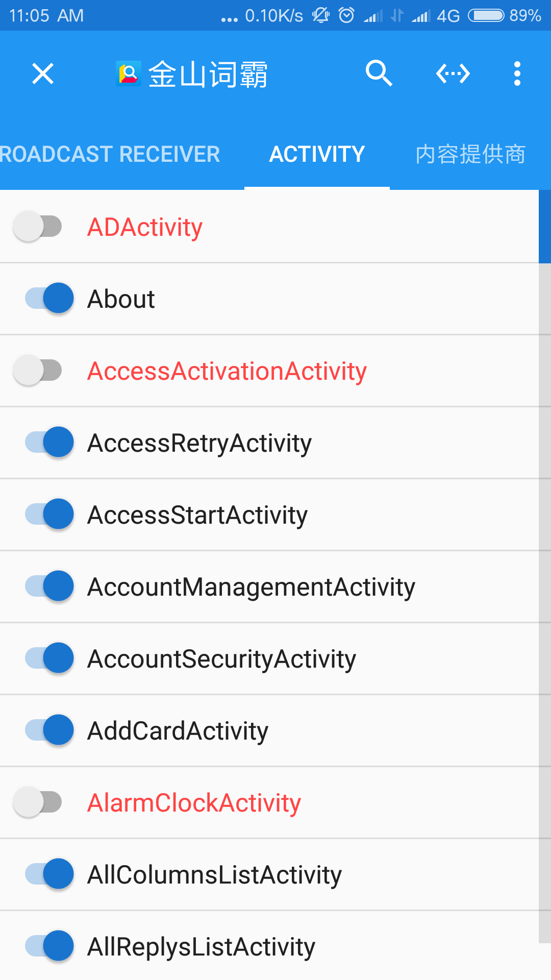Image resolution: width=551 pixels, height=980 pixels.
Task: Turn on AccessActivationActivity switch
Action: (38, 370)
